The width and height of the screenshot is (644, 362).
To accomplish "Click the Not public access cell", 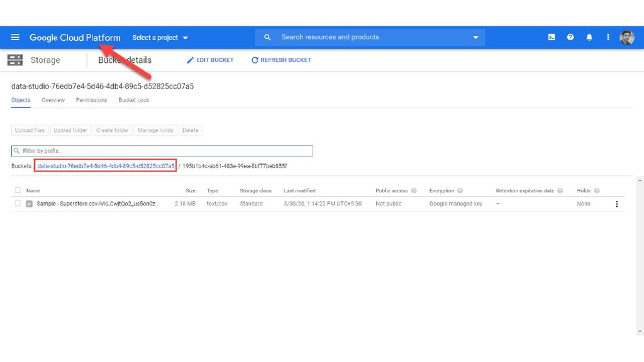I will 389,204.
